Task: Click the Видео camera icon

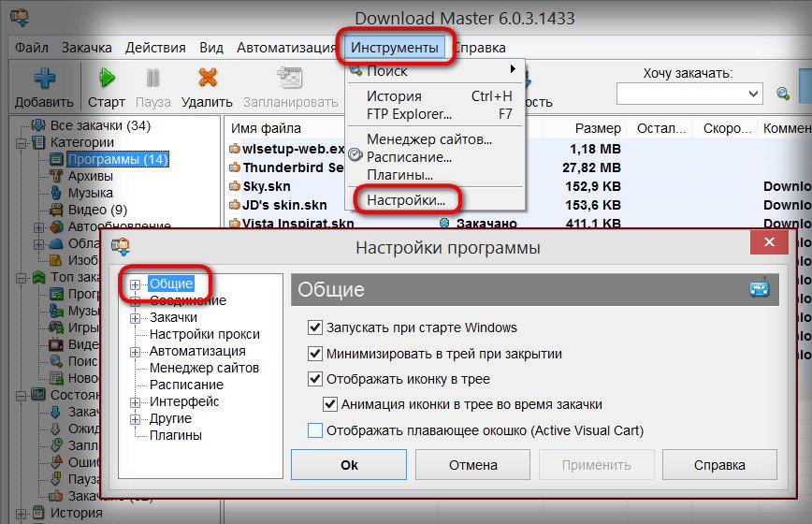Action: point(56,210)
